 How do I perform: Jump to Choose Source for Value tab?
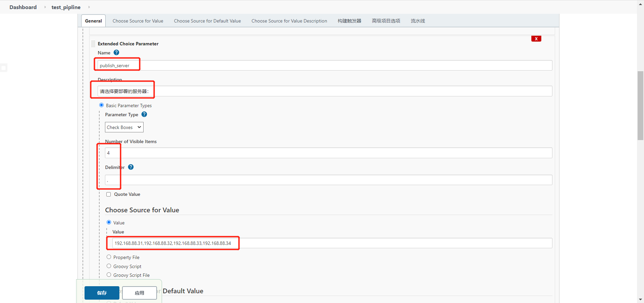click(138, 21)
